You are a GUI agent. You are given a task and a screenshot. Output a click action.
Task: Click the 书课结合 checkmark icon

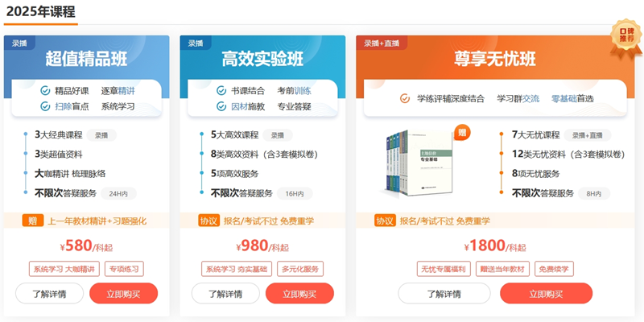[x=221, y=90]
